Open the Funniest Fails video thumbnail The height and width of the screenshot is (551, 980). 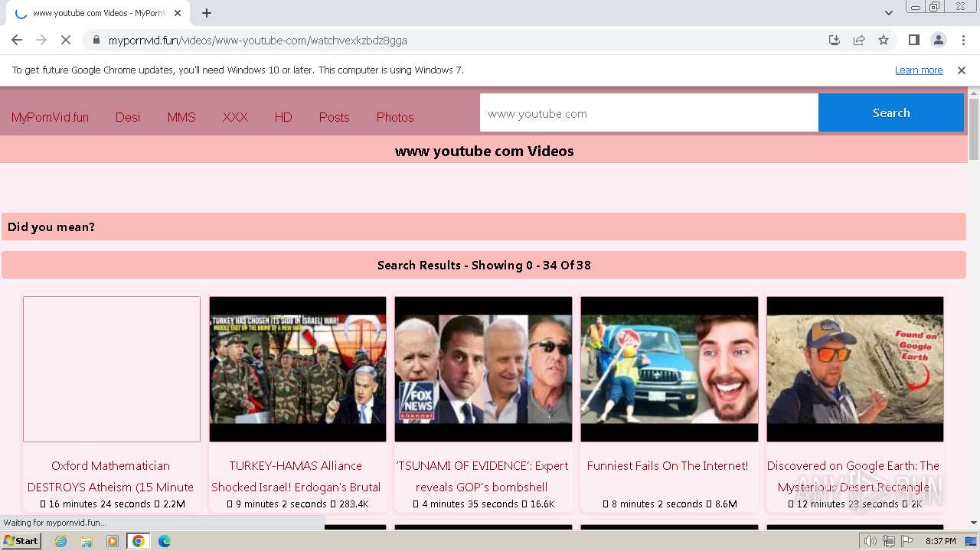[669, 369]
